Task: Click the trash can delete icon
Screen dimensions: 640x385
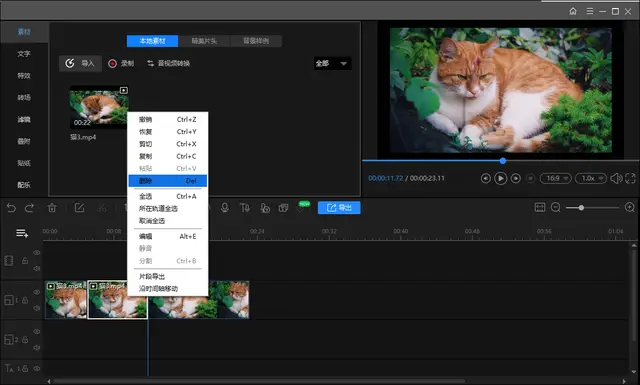Action: pos(52,208)
